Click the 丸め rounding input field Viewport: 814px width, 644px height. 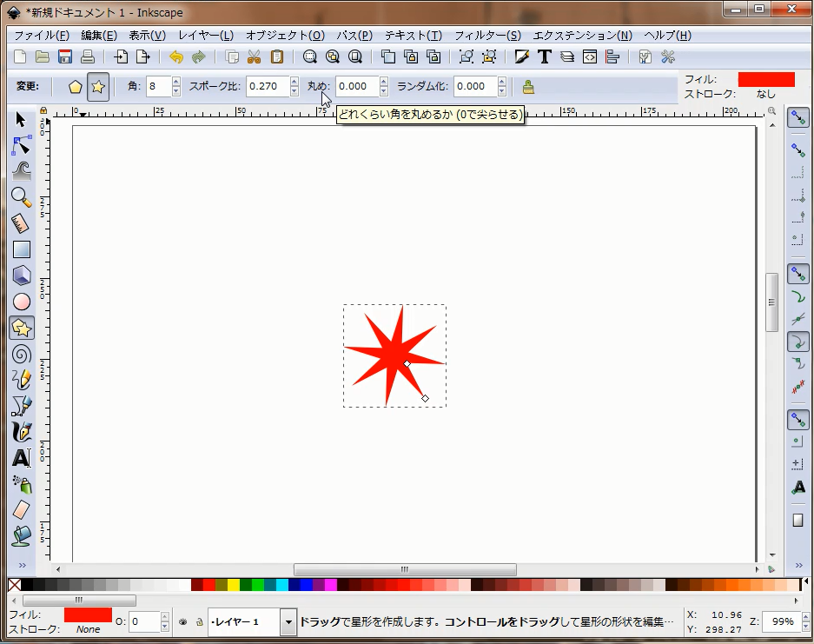tap(356, 87)
